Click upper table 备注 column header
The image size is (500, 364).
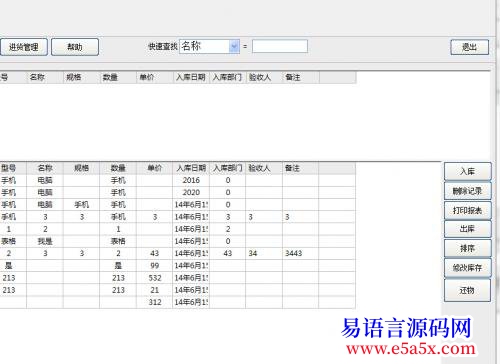301,77
